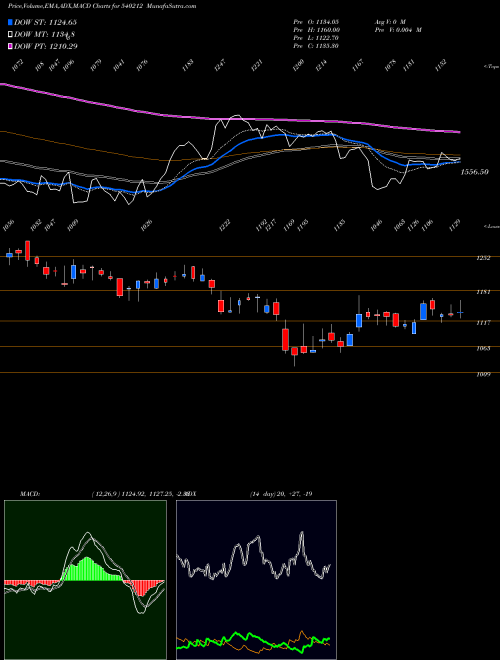The image size is (500, 660).
Task: Click the 1181 price axis label
Action: [x=483, y=292]
